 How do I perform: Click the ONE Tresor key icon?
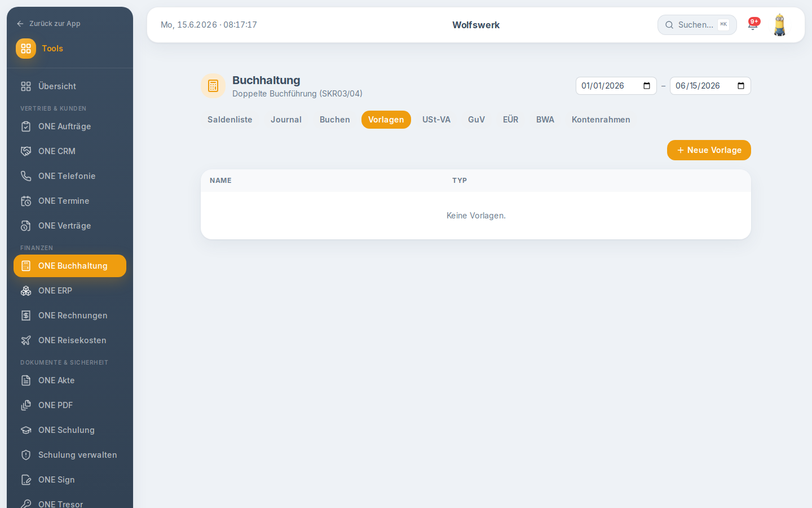[26, 503]
